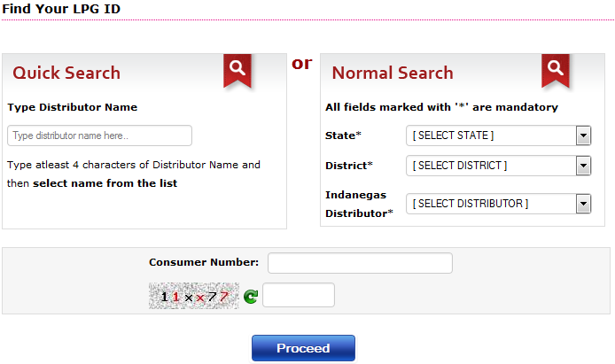Click the Normal Search magnifier ribbon icon
This screenshot has width=615, height=364.
pos(556,70)
